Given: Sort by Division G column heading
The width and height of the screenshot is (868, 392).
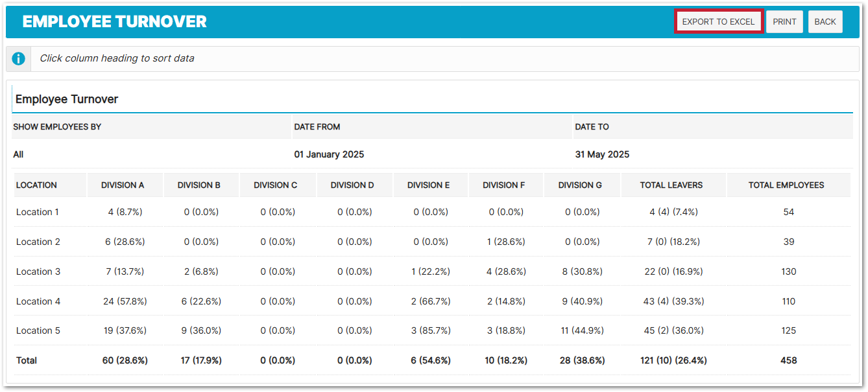Looking at the screenshot, I should 580,185.
